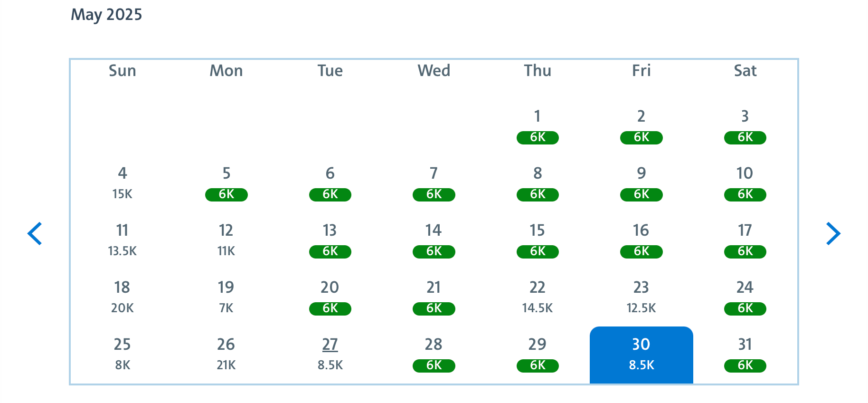The height and width of the screenshot is (403, 868).
Task: Click the 6K fare badge on May 17
Action: pyautogui.click(x=745, y=251)
